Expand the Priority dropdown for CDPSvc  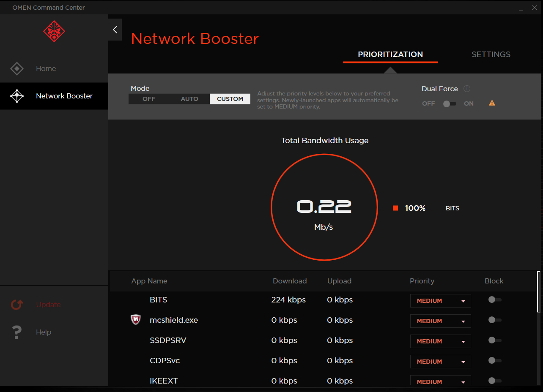click(440, 362)
